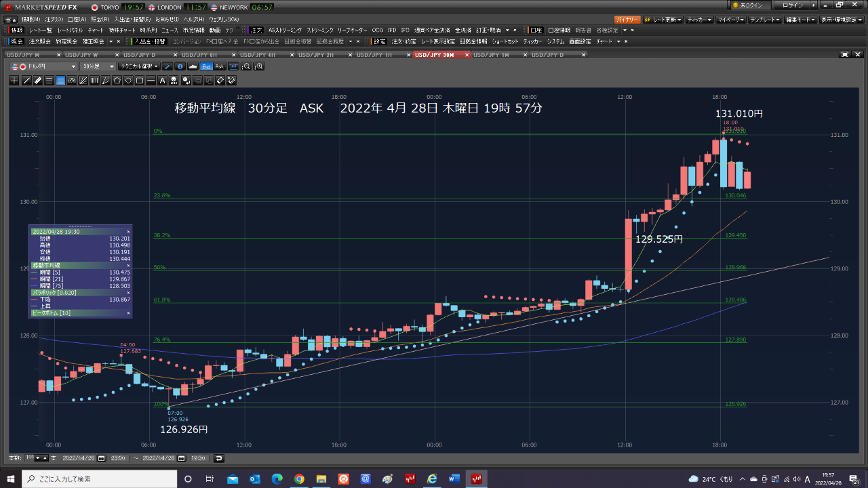Select the pentagon shape drawing tool
This screenshot has width=868, height=488.
click(117, 81)
